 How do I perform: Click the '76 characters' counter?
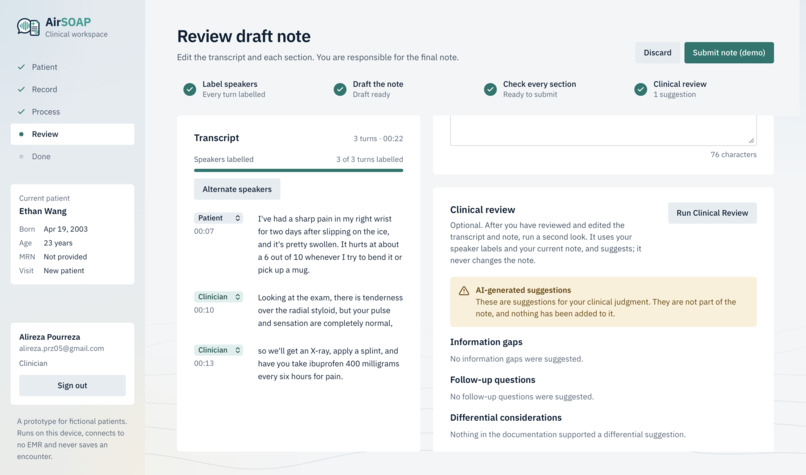pyautogui.click(x=734, y=154)
